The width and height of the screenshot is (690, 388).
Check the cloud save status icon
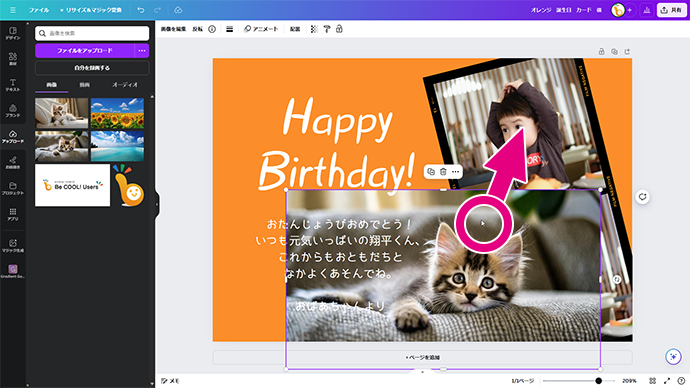pos(178,10)
